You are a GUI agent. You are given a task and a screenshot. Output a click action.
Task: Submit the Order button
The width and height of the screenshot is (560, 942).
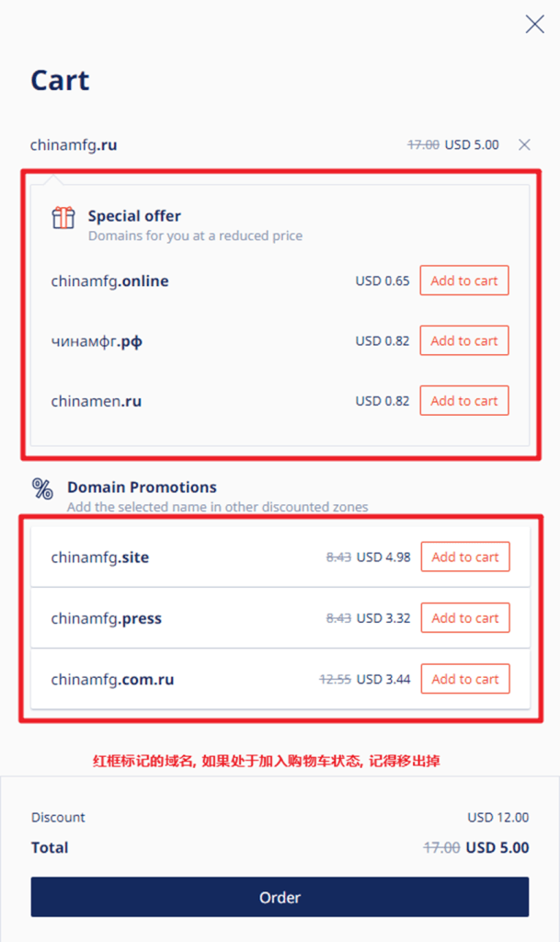tap(280, 897)
